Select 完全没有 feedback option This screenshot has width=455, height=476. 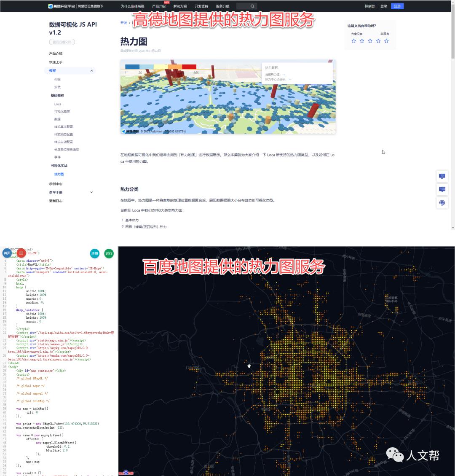click(356, 34)
